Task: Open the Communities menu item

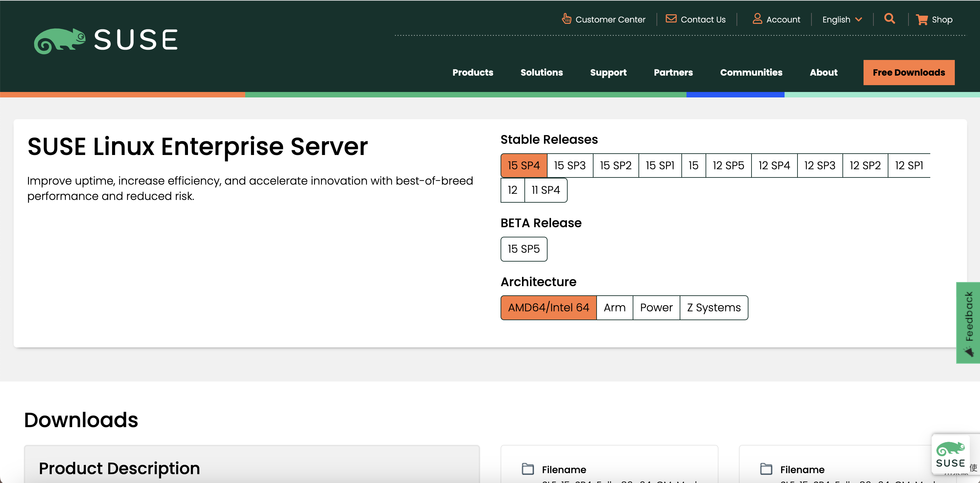Action: [751, 72]
